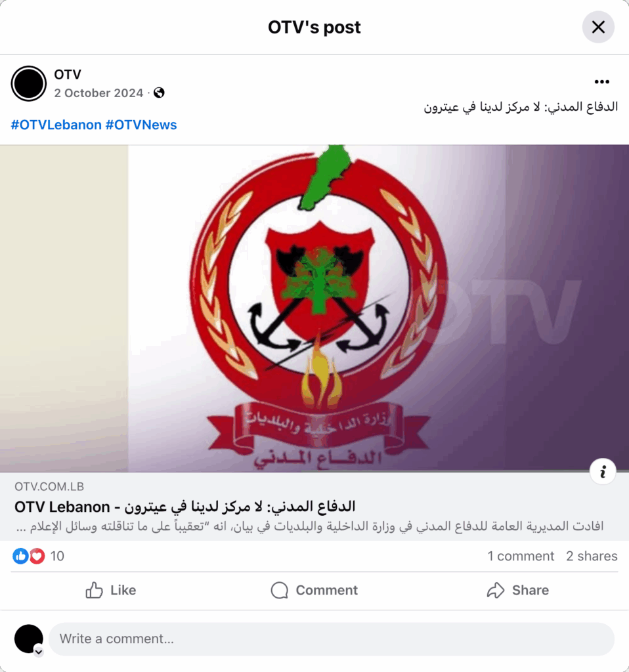View the 2 shares list
Image resolution: width=629 pixels, height=672 pixels.
(592, 556)
